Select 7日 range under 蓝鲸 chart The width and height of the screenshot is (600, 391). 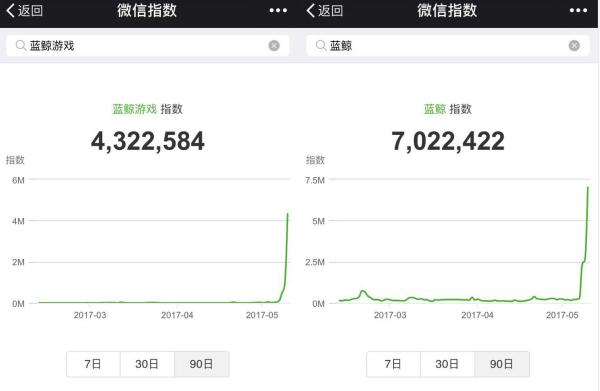point(393,364)
